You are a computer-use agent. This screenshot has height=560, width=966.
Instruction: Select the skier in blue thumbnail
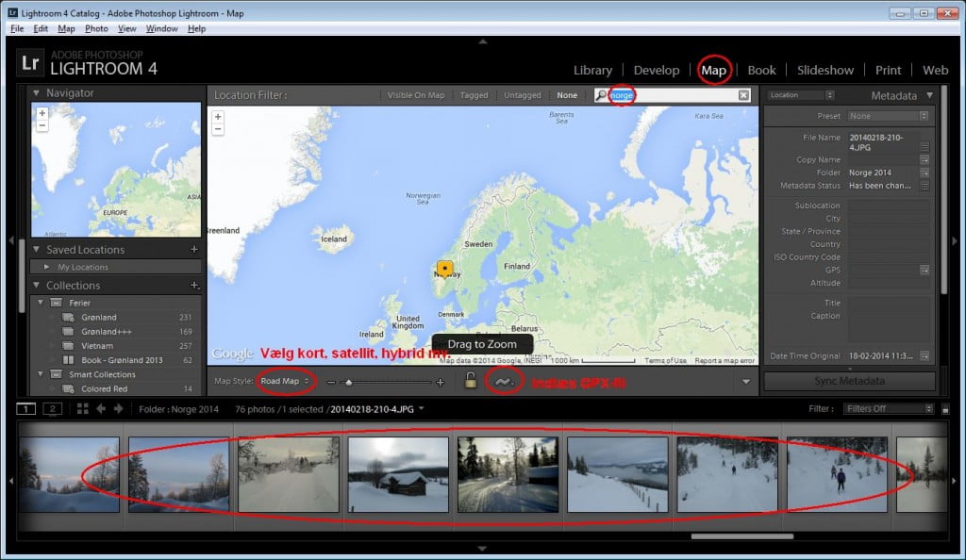(838, 474)
